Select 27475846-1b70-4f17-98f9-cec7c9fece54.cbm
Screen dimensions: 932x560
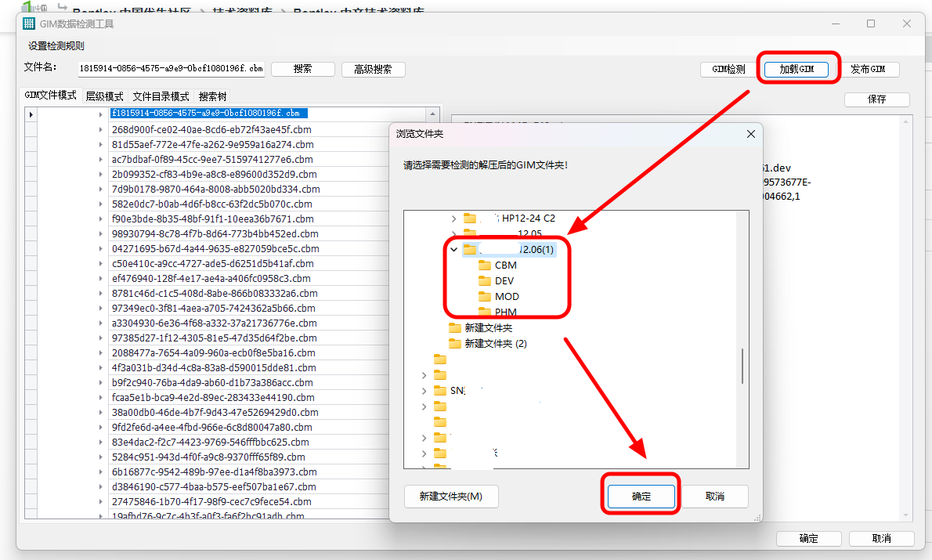click(211, 501)
